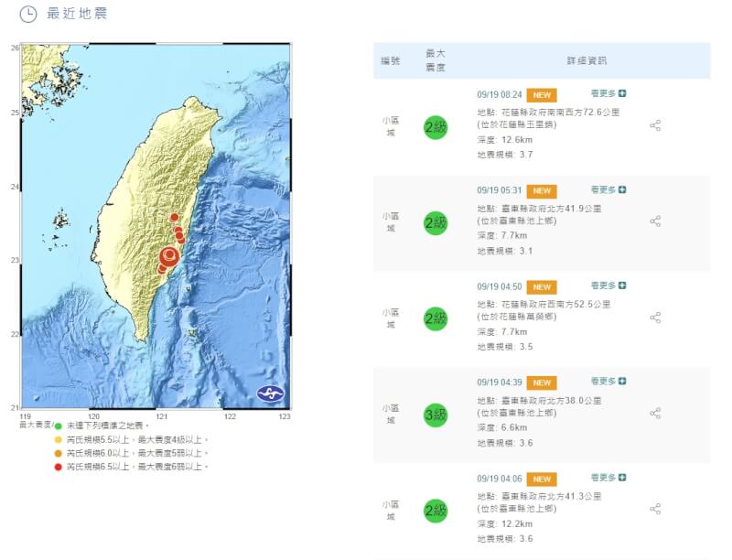Click the 3級 intensity badge for 04:39 quake

(436, 415)
